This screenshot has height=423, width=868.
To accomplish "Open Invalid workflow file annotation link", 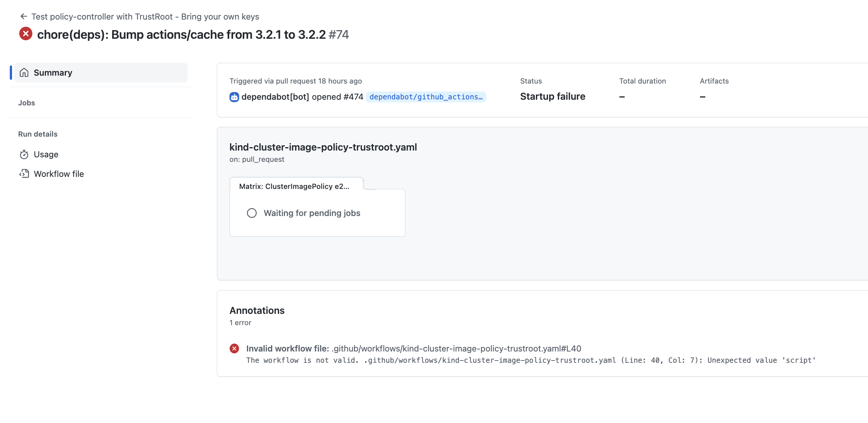I will (x=414, y=348).
